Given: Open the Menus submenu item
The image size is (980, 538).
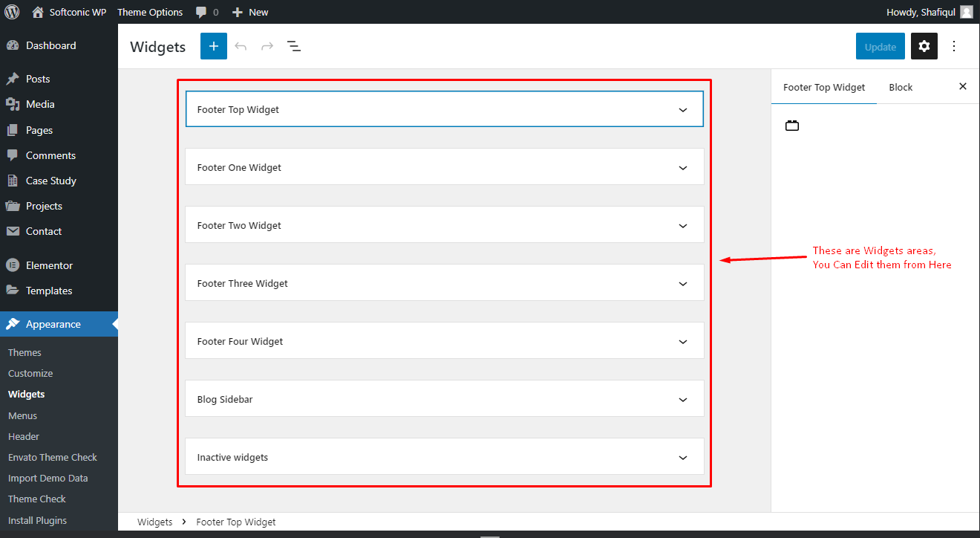Looking at the screenshot, I should pyautogui.click(x=22, y=415).
